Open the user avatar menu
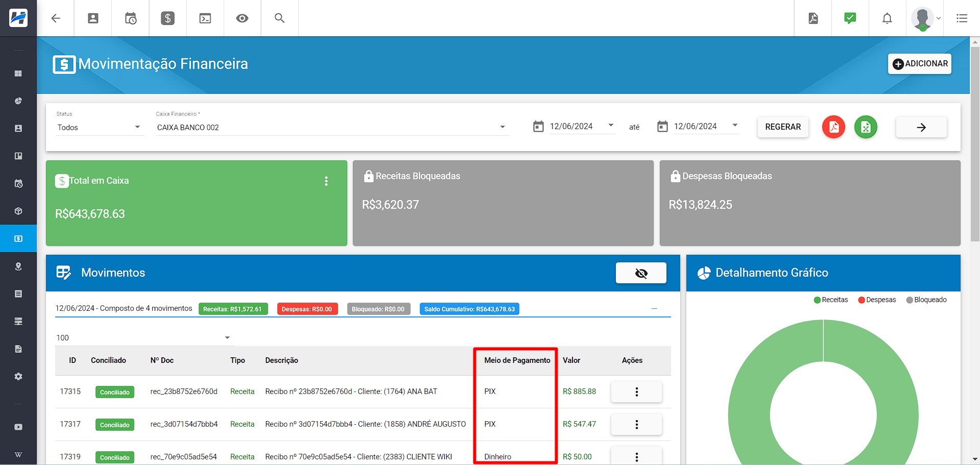Viewport: 980px width, 465px height. pos(925,19)
